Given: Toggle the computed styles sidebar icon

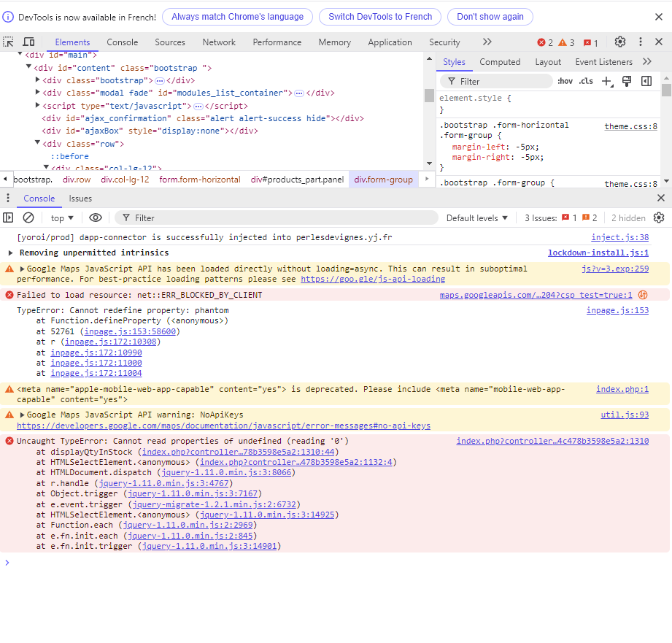Looking at the screenshot, I should (x=646, y=82).
